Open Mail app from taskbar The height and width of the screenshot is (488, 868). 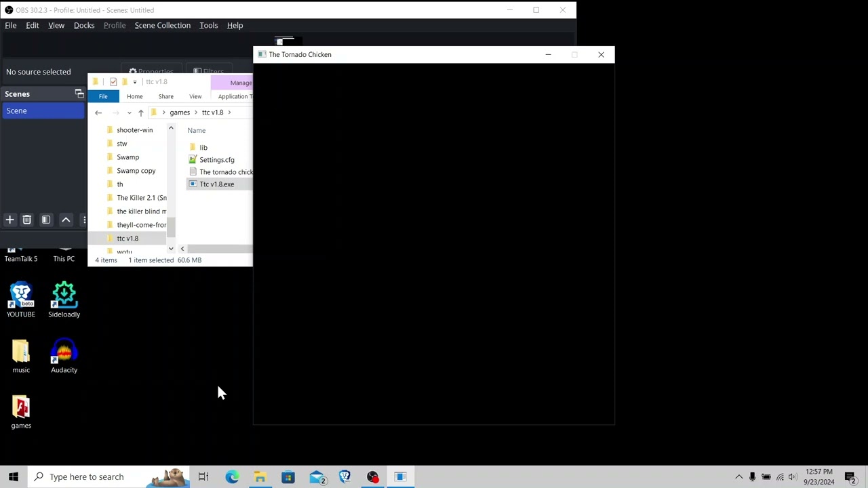(x=317, y=476)
